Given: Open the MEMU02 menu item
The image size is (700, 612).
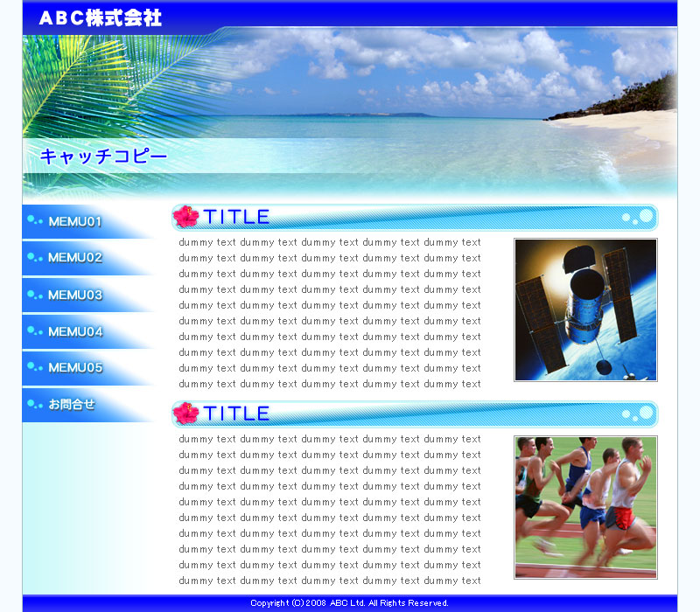Looking at the screenshot, I should (88, 258).
